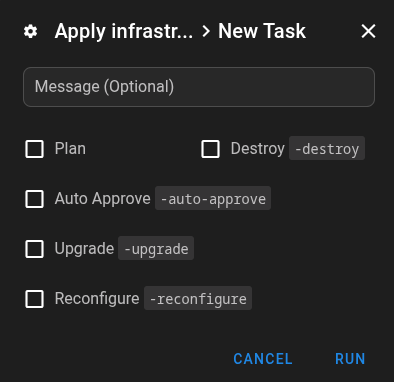Image resolution: width=394 pixels, height=382 pixels.
Task: Click the breadcrumb chevron before New Task
Action: click(206, 32)
